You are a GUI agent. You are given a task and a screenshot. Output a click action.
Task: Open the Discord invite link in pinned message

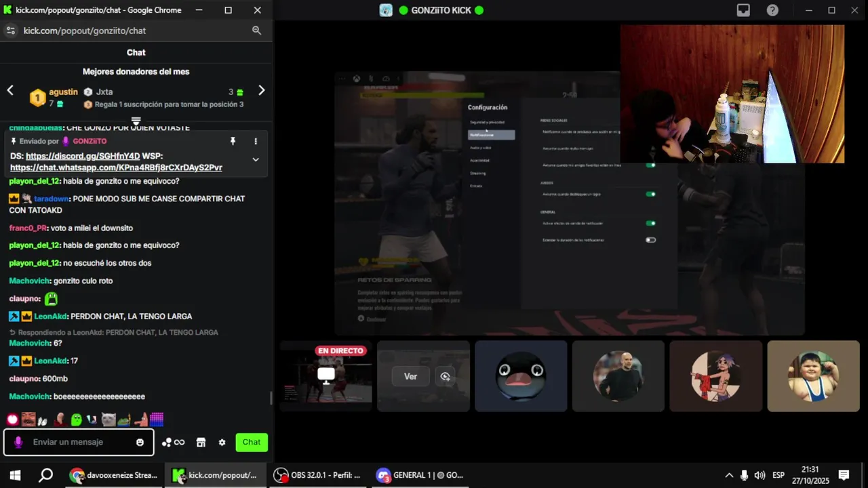(x=83, y=156)
